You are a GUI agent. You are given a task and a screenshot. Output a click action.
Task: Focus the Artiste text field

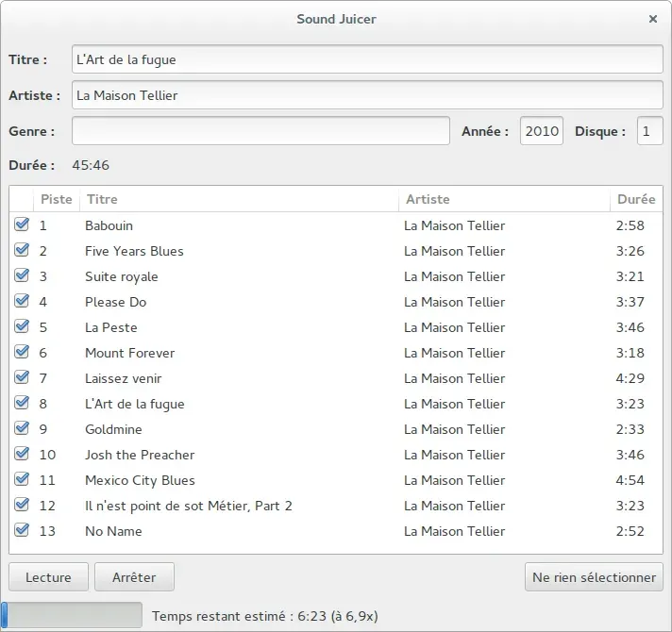click(x=367, y=95)
